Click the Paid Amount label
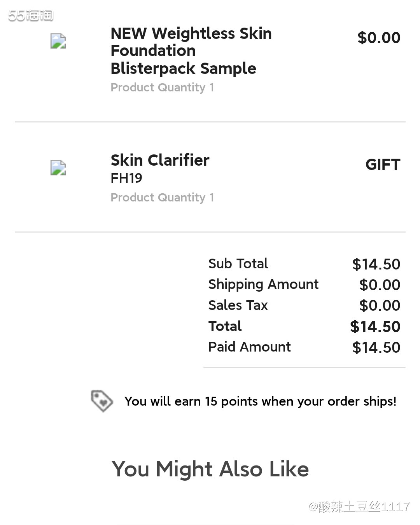This screenshot has height=525, width=420. (249, 347)
